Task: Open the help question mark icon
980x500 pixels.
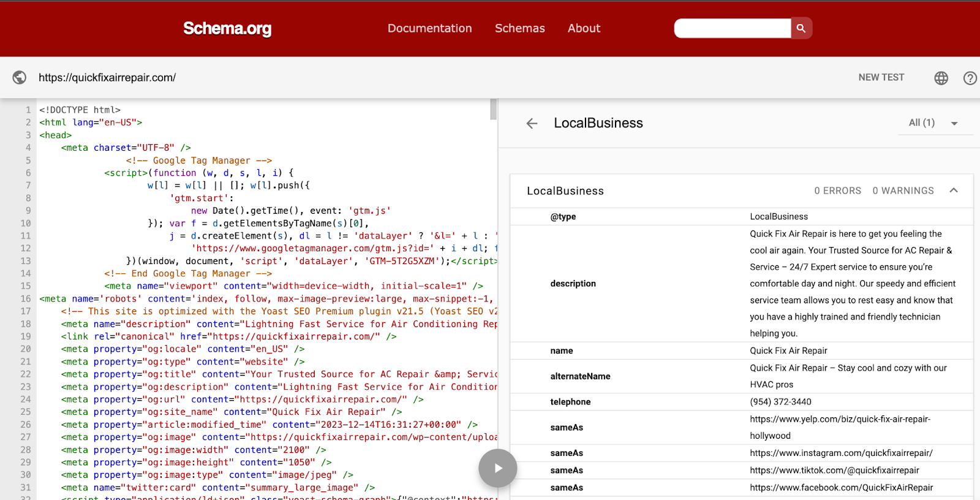Action: click(x=970, y=78)
